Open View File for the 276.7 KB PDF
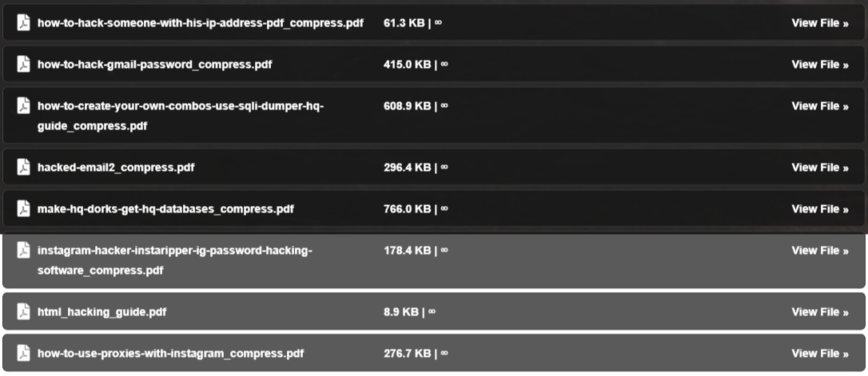 coord(819,354)
